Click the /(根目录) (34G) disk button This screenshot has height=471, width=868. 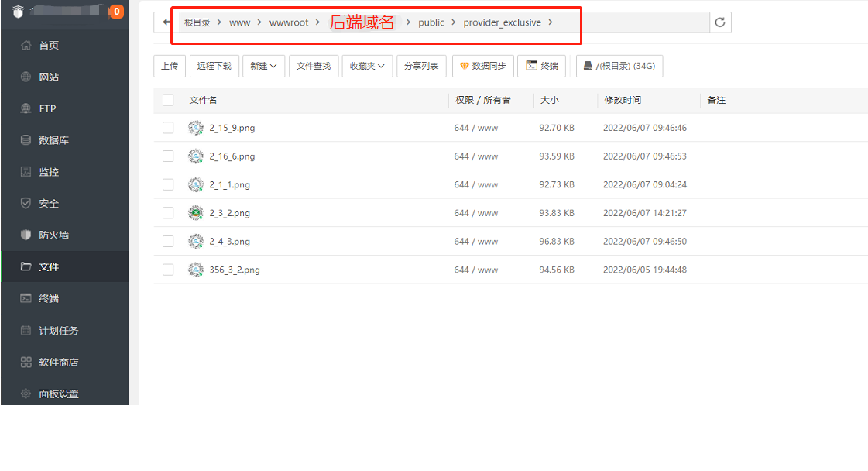pyautogui.click(x=619, y=66)
